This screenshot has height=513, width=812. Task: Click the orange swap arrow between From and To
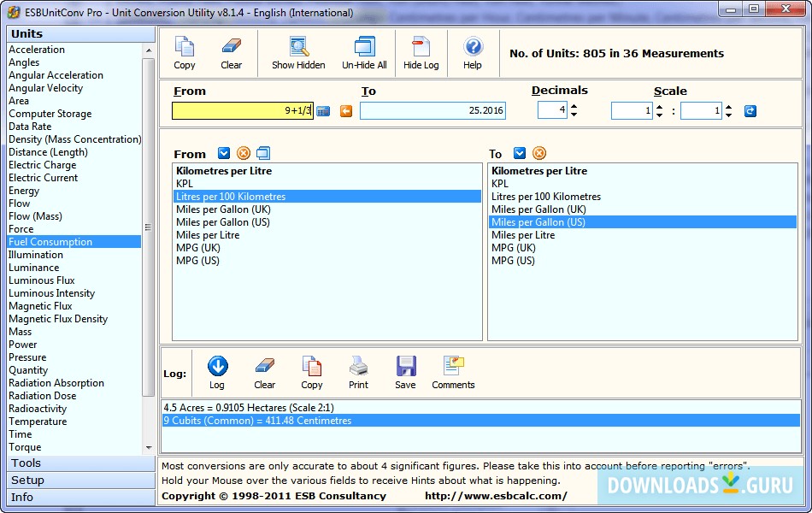pos(346,111)
